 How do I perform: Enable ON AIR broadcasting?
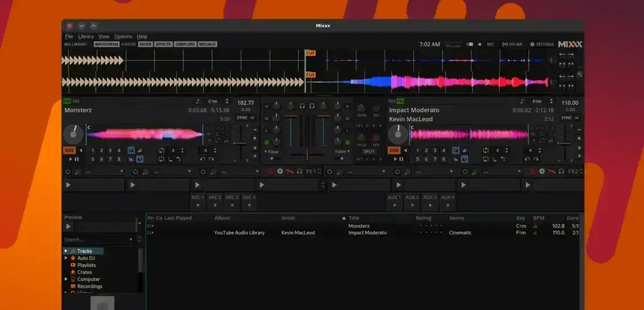pyautogui.click(x=512, y=44)
